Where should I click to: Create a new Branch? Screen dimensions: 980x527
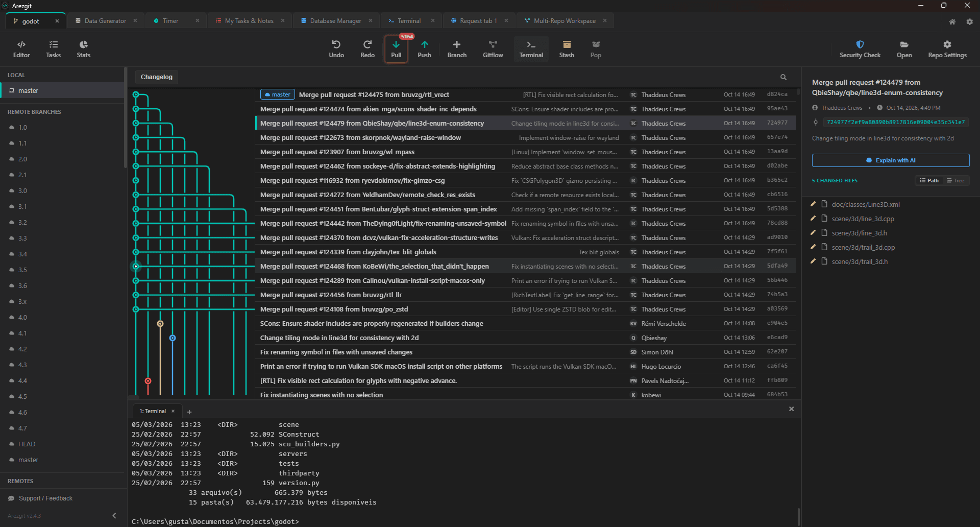457,49
